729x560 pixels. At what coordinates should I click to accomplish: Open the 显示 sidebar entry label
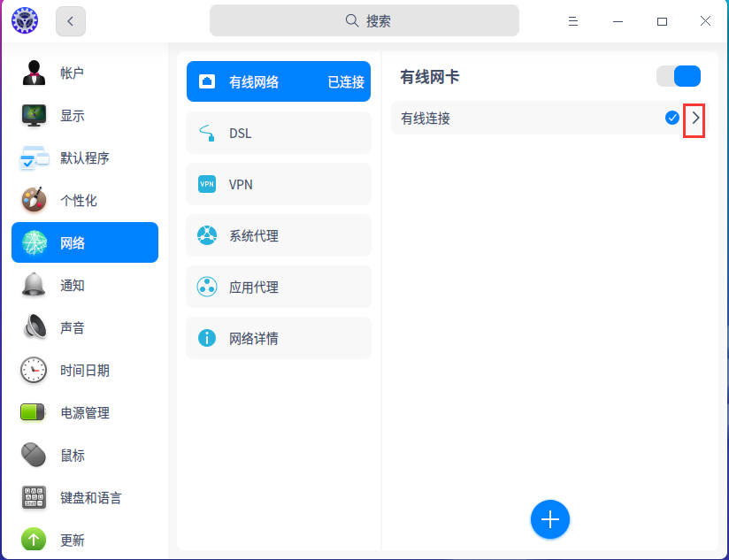point(72,115)
